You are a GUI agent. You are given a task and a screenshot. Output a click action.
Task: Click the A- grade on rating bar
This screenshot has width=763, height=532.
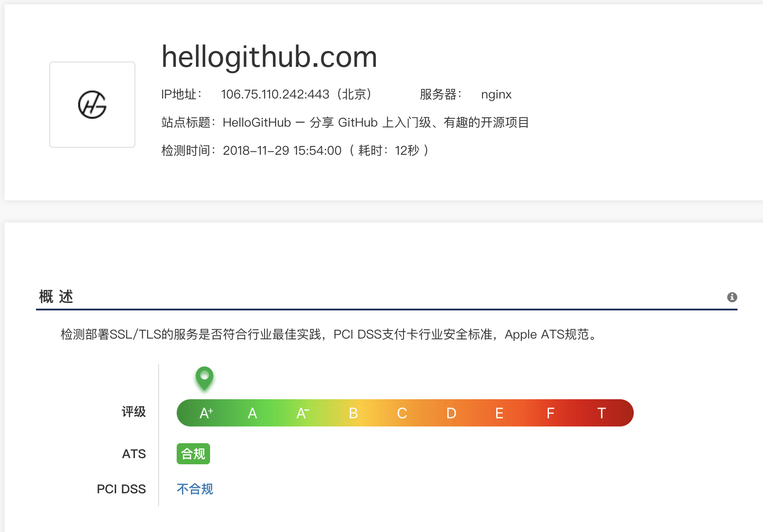coord(303,413)
